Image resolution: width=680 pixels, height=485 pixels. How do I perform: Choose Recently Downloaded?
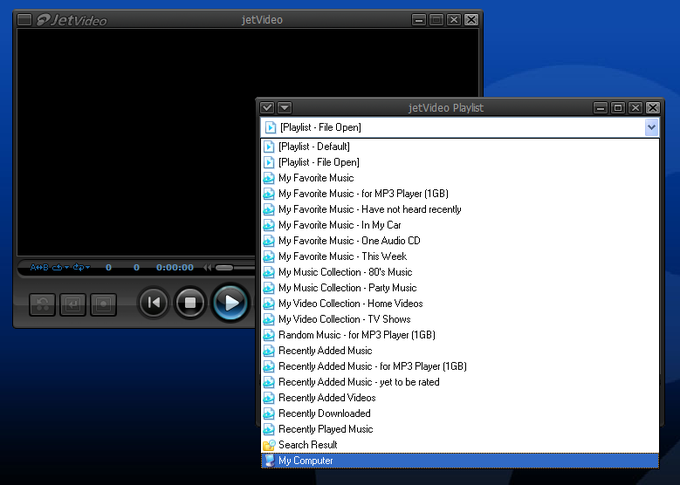coord(460,413)
